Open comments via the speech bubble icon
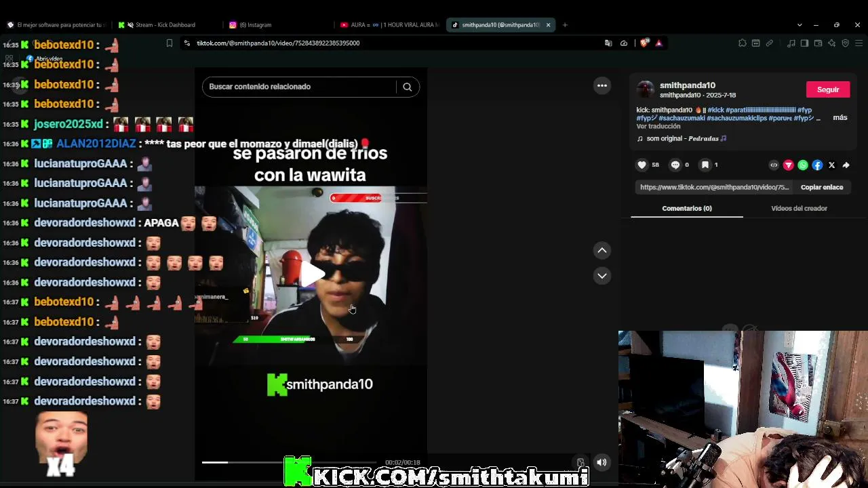868x488 pixels. 675,165
